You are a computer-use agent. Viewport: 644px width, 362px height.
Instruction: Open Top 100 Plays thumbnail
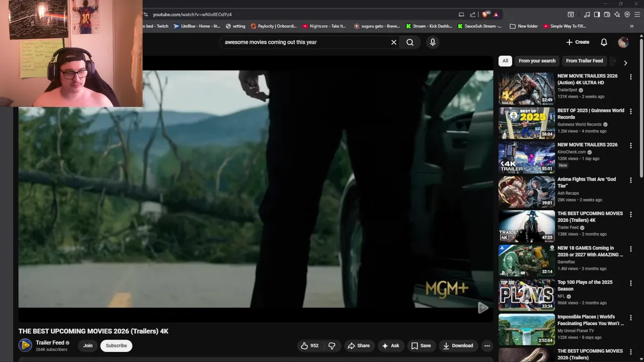click(x=527, y=295)
